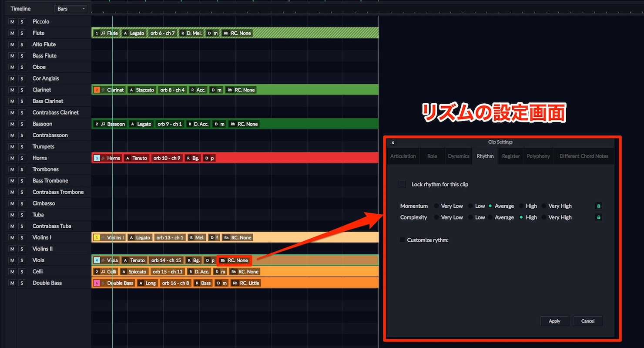This screenshot has height=348, width=644.
Task: Click the Horns clip dynamics p tag
Action: tap(209, 158)
